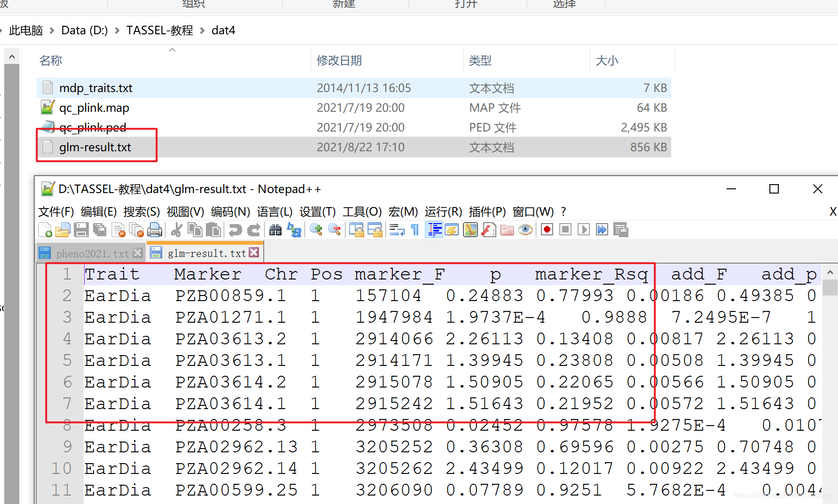Screen dimensions: 838x504
Task: Create a new file in Notepad++
Action: pos(45,230)
